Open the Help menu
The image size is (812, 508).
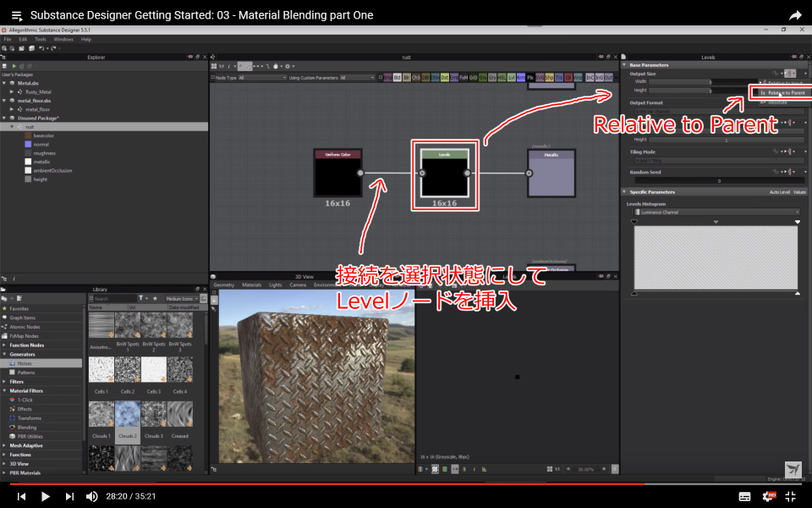click(x=86, y=40)
